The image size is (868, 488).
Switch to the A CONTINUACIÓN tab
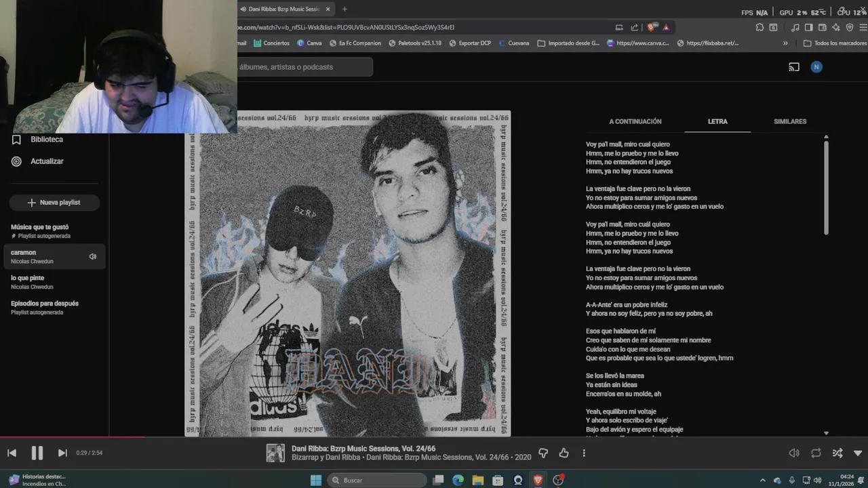pos(635,121)
